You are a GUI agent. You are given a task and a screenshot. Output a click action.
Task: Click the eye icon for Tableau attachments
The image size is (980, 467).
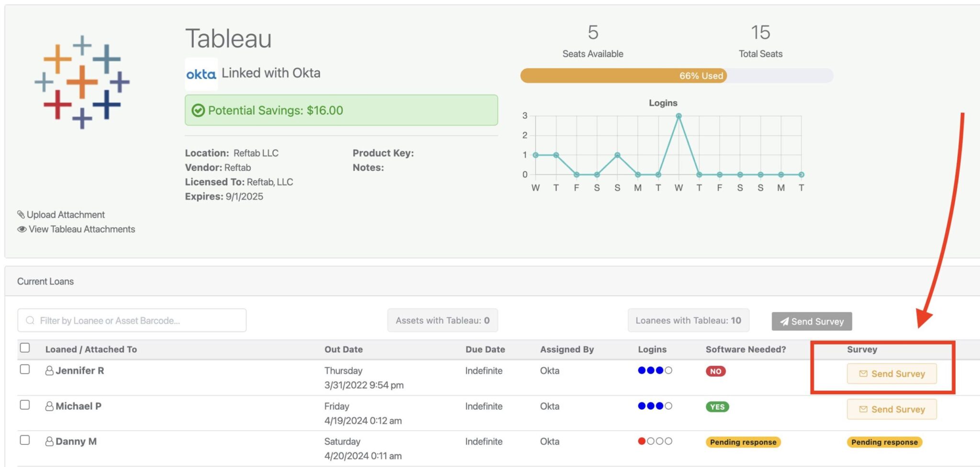pyautogui.click(x=22, y=229)
